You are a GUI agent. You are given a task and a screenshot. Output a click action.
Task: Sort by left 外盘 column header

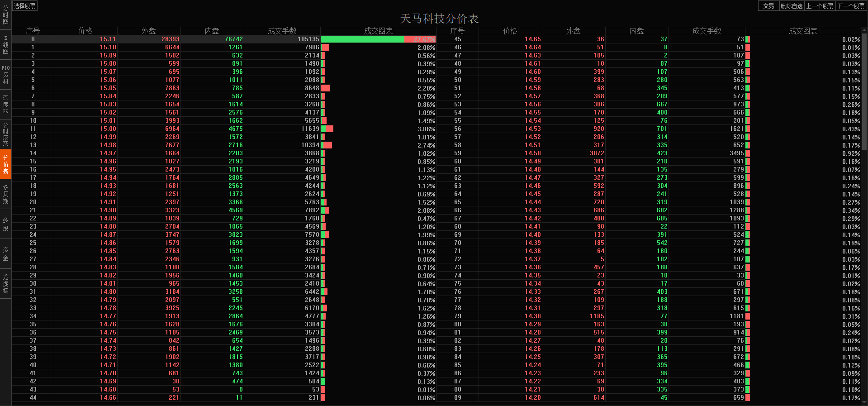[x=148, y=31]
